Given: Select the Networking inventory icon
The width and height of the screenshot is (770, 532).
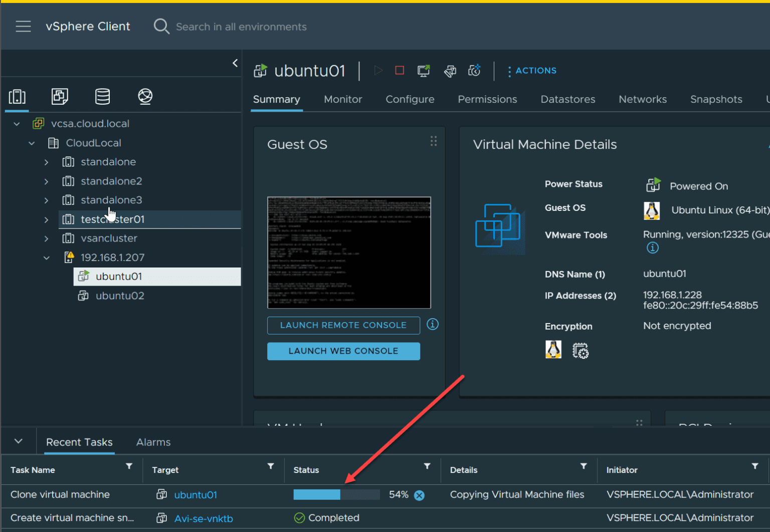Looking at the screenshot, I should 145,96.
